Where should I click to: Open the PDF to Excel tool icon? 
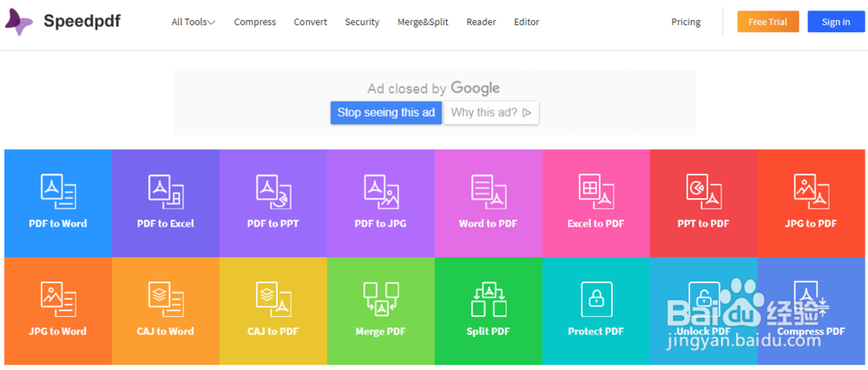tap(166, 192)
